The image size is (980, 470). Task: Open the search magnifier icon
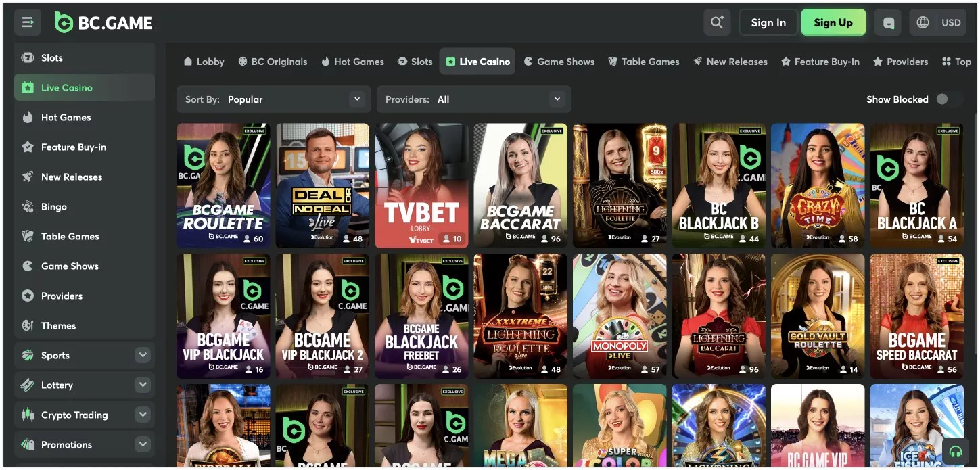[x=717, y=22]
